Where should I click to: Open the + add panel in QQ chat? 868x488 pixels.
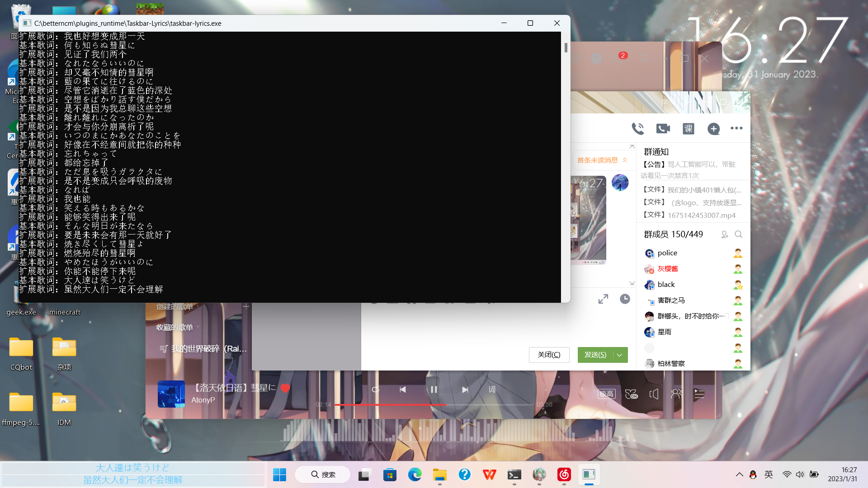pos(713,129)
